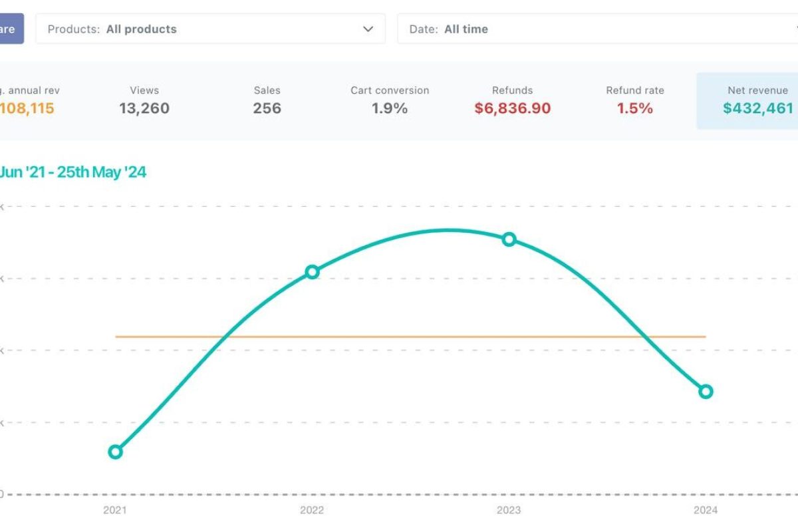The height and width of the screenshot is (532, 798).
Task: Click the 2022 data point circle
Action: point(312,271)
